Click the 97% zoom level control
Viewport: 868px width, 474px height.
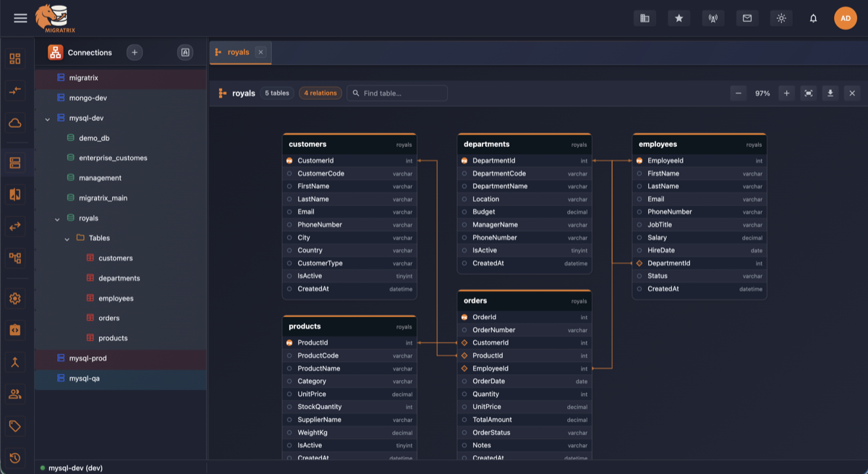pos(762,93)
